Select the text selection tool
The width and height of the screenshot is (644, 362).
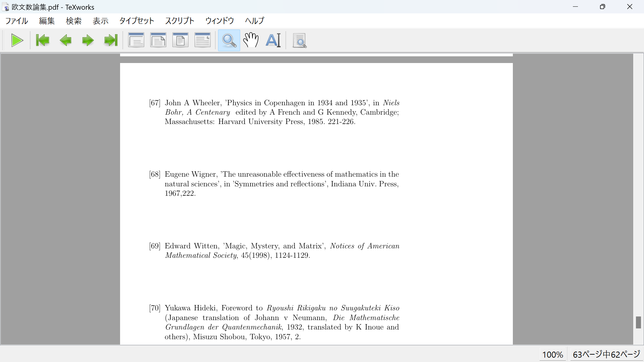(x=273, y=41)
